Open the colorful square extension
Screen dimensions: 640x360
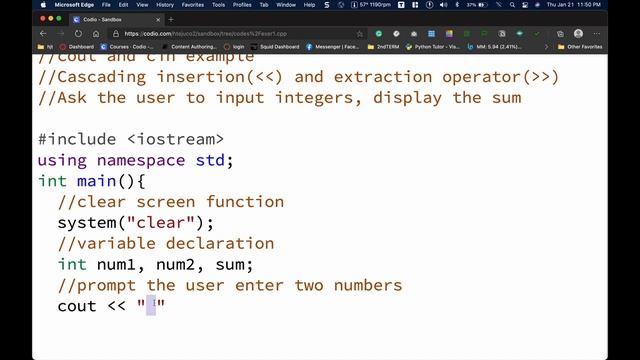449,33
